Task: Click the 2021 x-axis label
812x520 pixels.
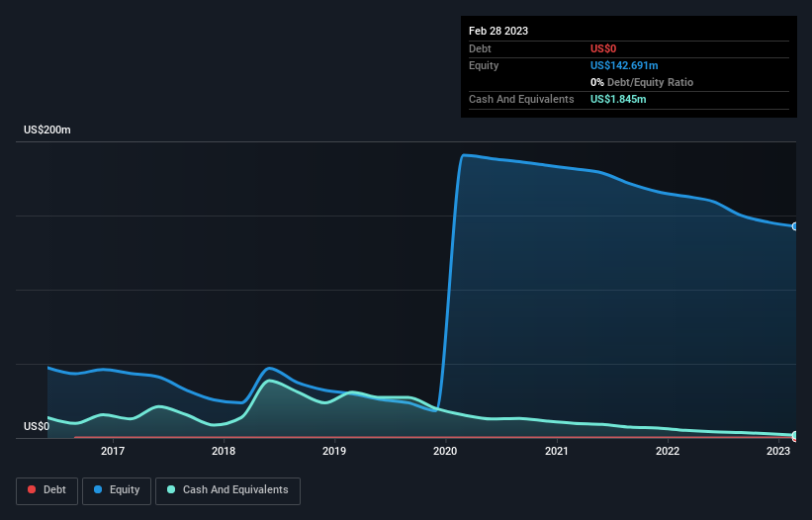Action: pyautogui.click(x=556, y=451)
